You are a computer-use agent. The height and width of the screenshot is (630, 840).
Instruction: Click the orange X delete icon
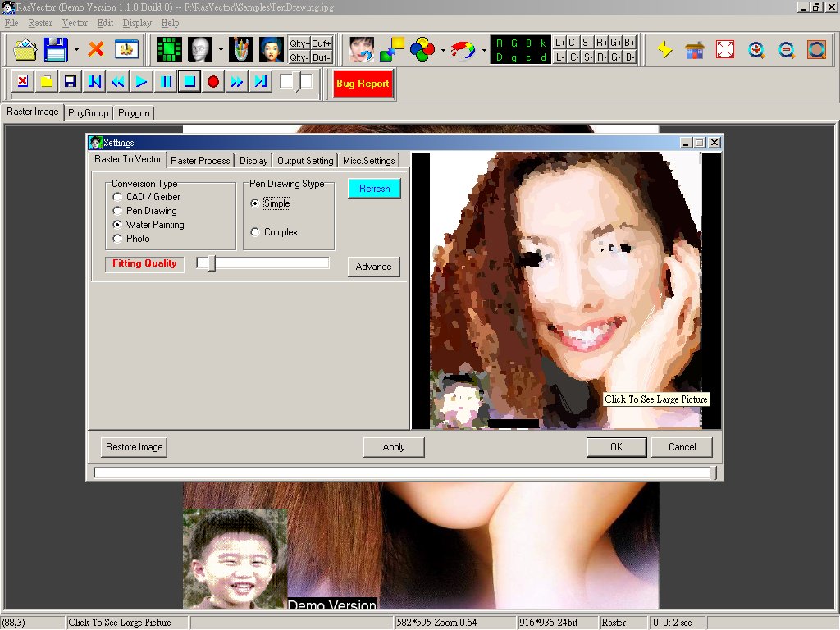tap(96, 50)
